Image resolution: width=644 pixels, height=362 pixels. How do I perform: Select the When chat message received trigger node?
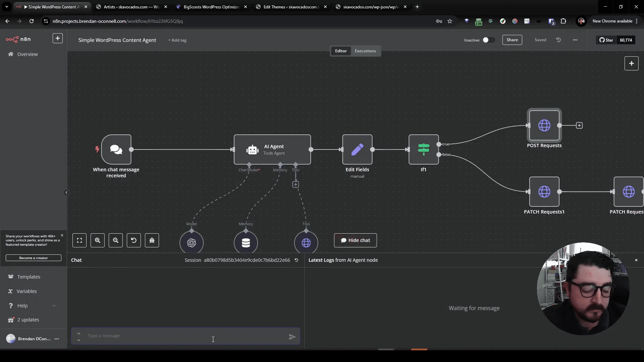click(116, 149)
